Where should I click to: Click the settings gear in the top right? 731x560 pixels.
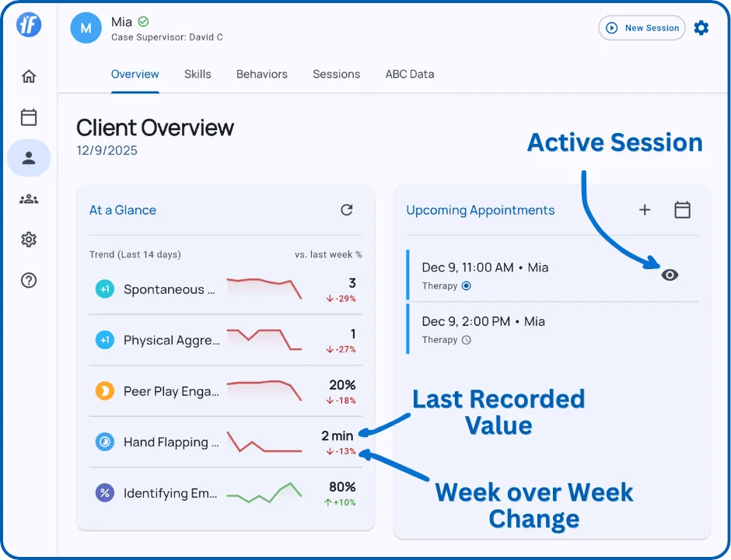coord(701,27)
